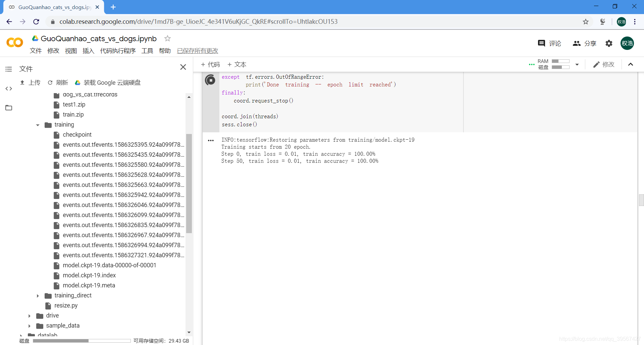Image resolution: width=644 pixels, height=345 pixels.
Task: Collapse the training folder
Action: [38, 125]
